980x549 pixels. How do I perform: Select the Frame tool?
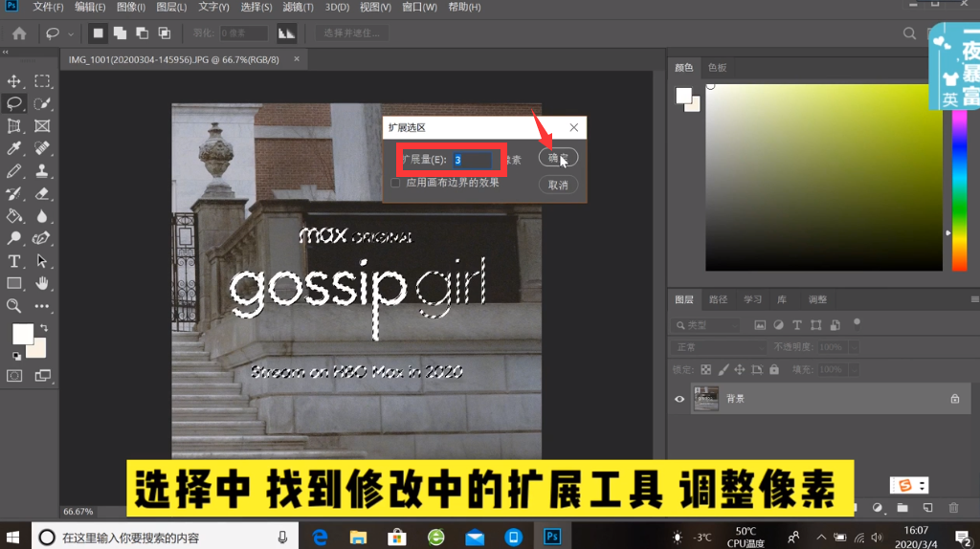click(42, 126)
